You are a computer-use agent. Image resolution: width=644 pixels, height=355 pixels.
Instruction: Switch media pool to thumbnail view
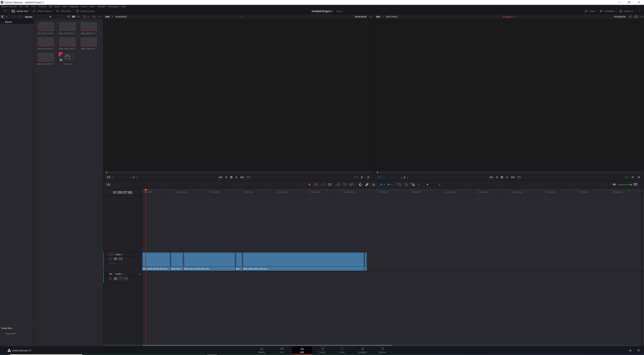73,17
